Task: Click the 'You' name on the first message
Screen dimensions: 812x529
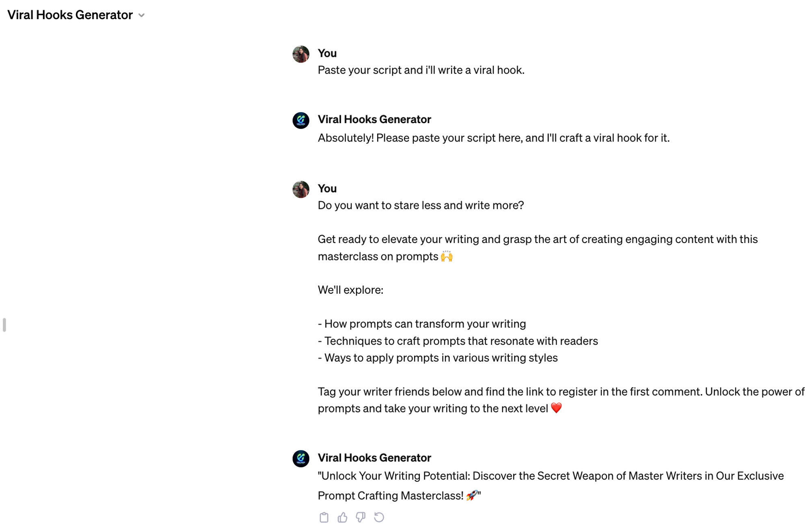Action: 327,53
